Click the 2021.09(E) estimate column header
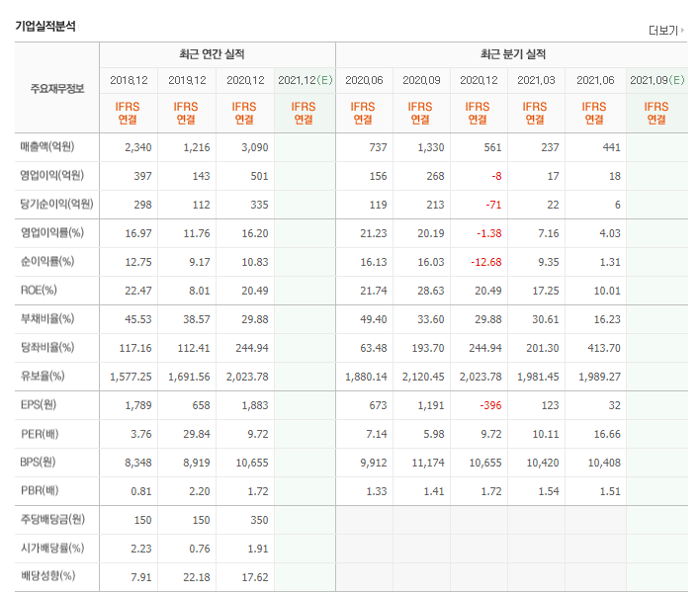 point(657,80)
